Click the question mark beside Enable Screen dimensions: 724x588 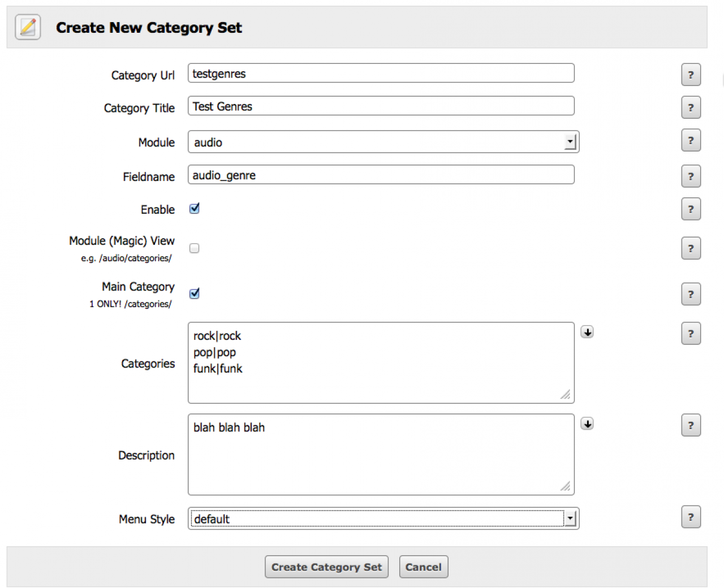(x=691, y=209)
